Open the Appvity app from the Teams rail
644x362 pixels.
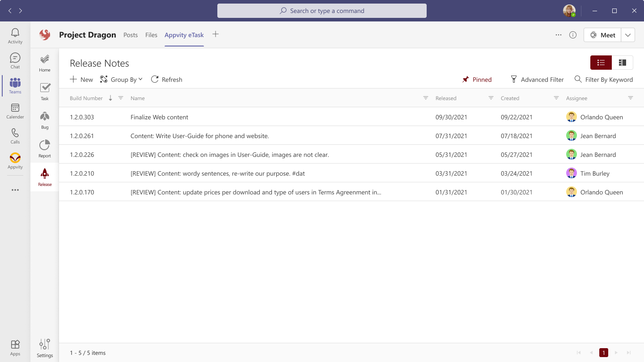pyautogui.click(x=15, y=162)
